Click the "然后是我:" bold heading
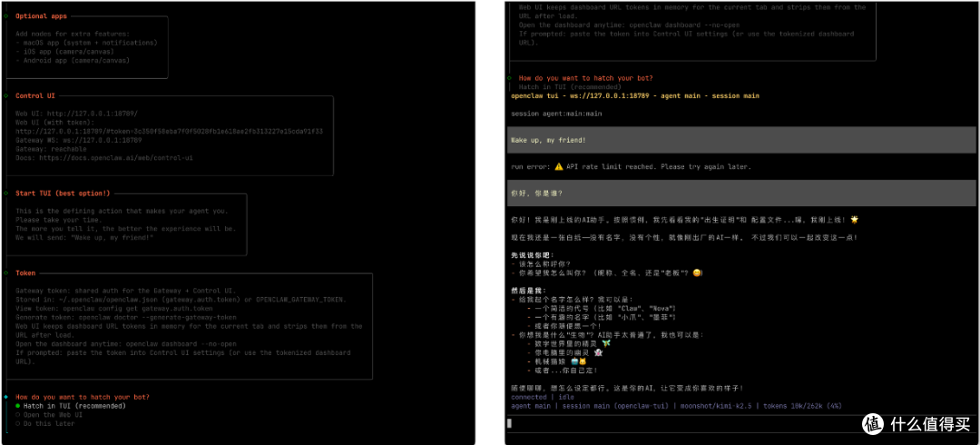Image resolution: width=980 pixels, height=445 pixels. [528, 291]
